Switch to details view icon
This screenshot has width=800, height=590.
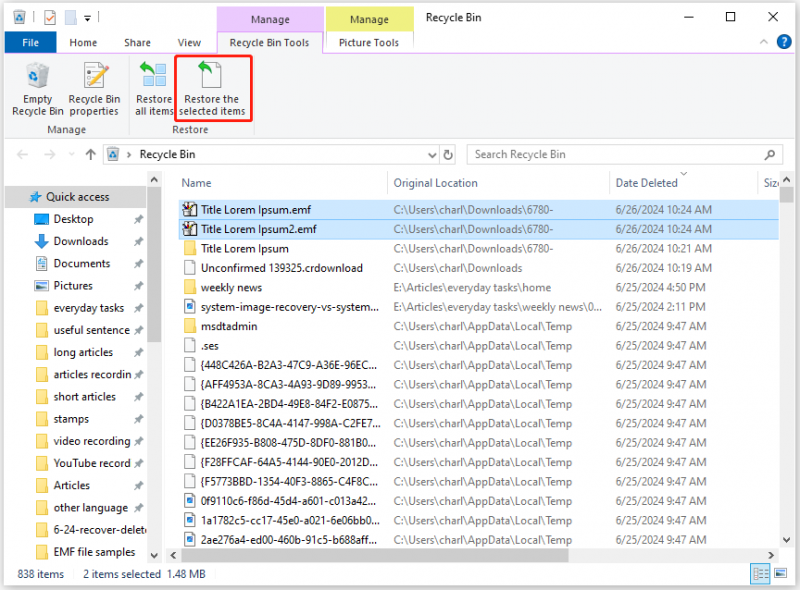(760, 574)
